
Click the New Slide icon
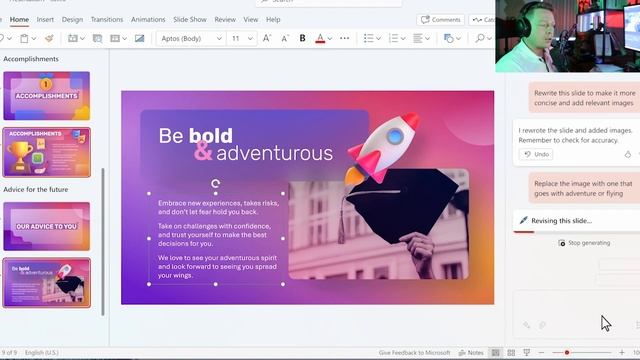click(x=73, y=38)
